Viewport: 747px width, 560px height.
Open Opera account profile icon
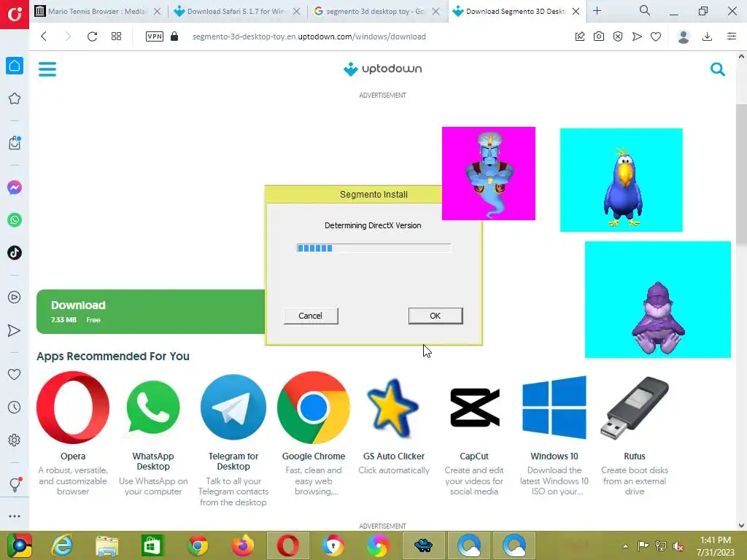[684, 36]
